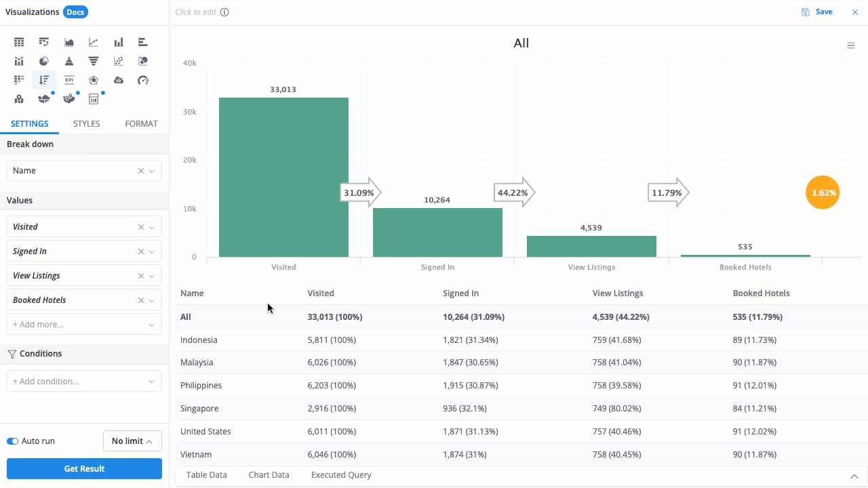Select the gauge chart visualization icon
This screenshot has width=868, height=488.
pyautogui.click(x=143, y=80)
